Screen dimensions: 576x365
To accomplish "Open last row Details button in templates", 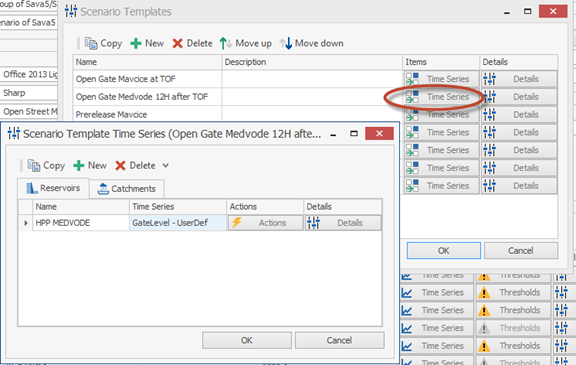I will coord(519,186).
